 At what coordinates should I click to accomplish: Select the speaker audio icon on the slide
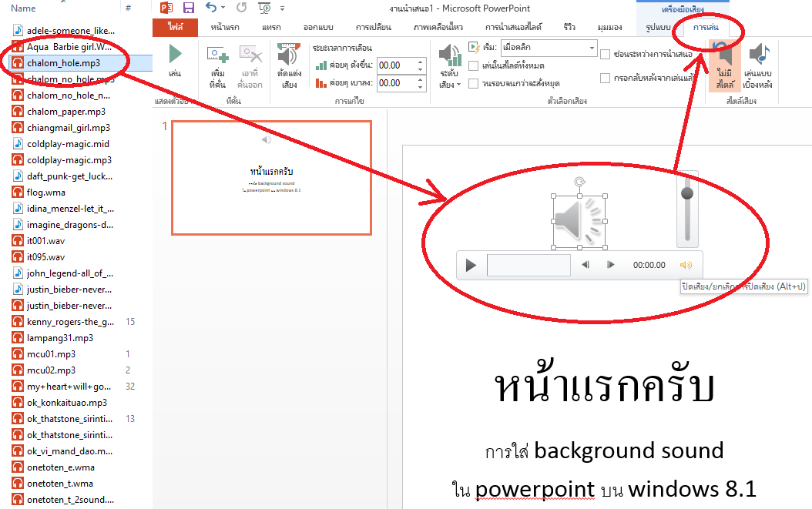(579, 222)
